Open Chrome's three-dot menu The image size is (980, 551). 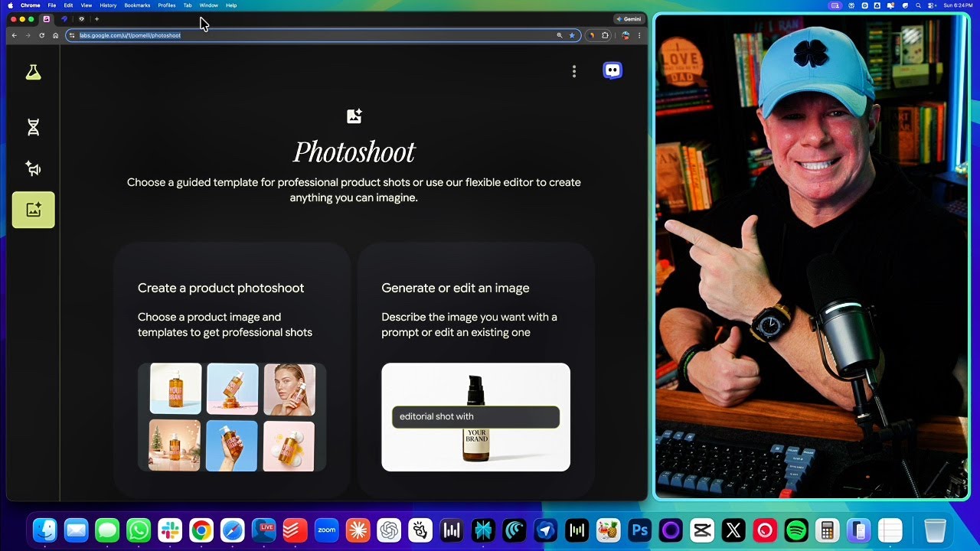pos(639,35)
